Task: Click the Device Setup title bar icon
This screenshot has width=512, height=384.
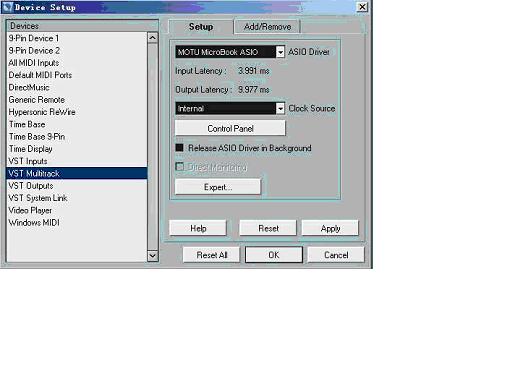Action: (7, 7)
